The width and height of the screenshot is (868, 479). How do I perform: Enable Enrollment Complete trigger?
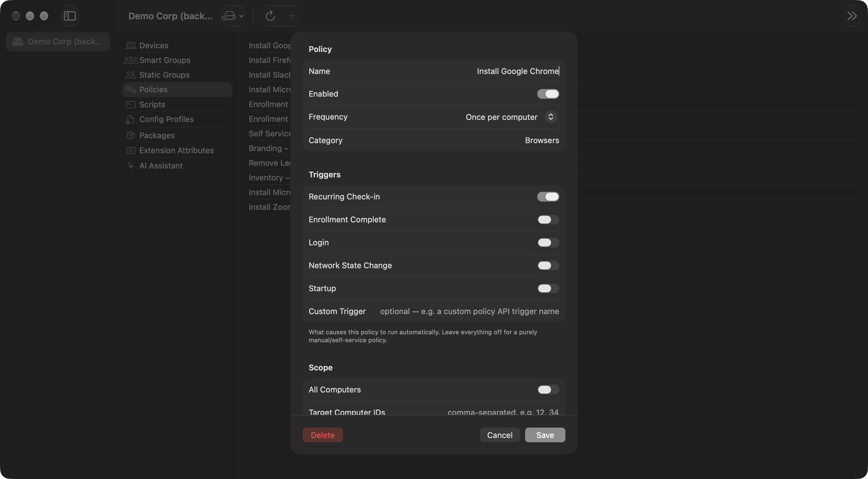[548, 220]
